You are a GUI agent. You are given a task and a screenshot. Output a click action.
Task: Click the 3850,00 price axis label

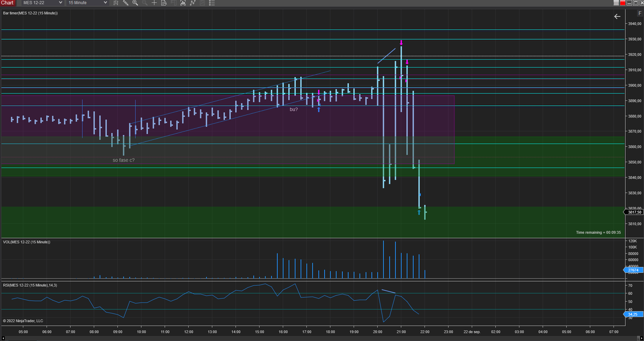click(635, 162)
